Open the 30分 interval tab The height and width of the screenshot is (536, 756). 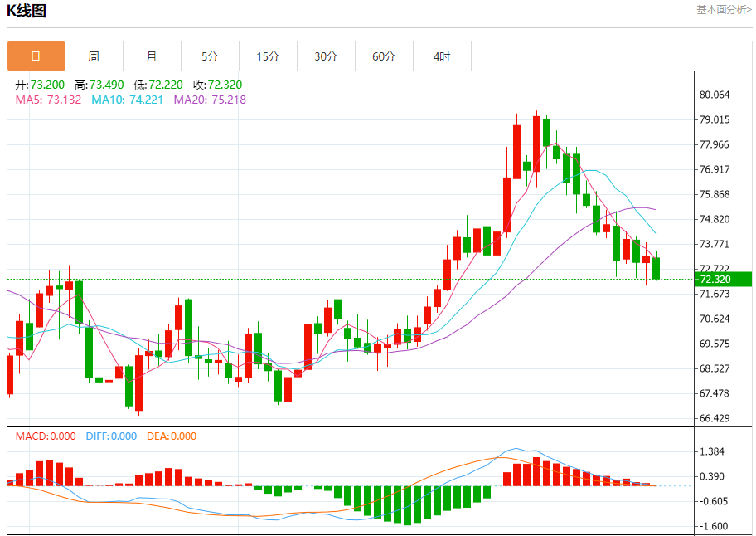pyautogui.click(x=326, y=56)
